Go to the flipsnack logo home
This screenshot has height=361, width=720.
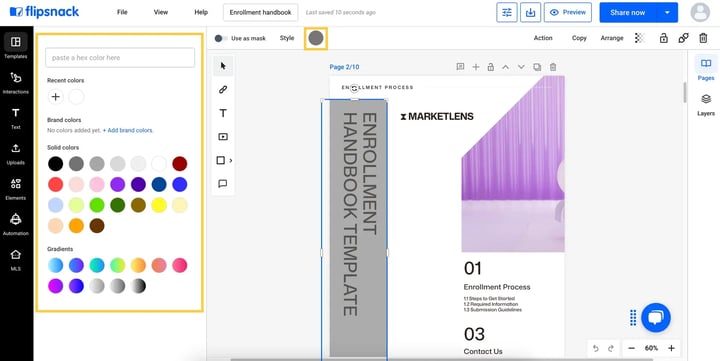[x=44, y=12]
